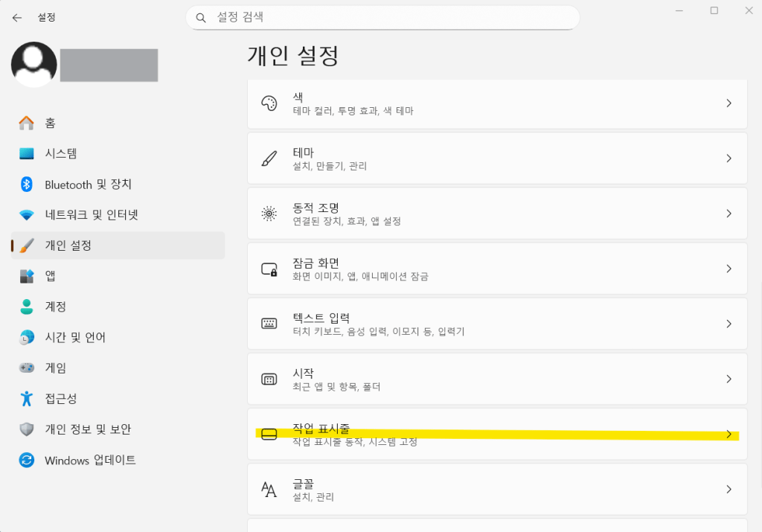The height and width of the screenshot is (532, 762).
Task: Select the 네트워크 및 인터넷 Wi-Fi icon
Action: [x=27, y=215]
